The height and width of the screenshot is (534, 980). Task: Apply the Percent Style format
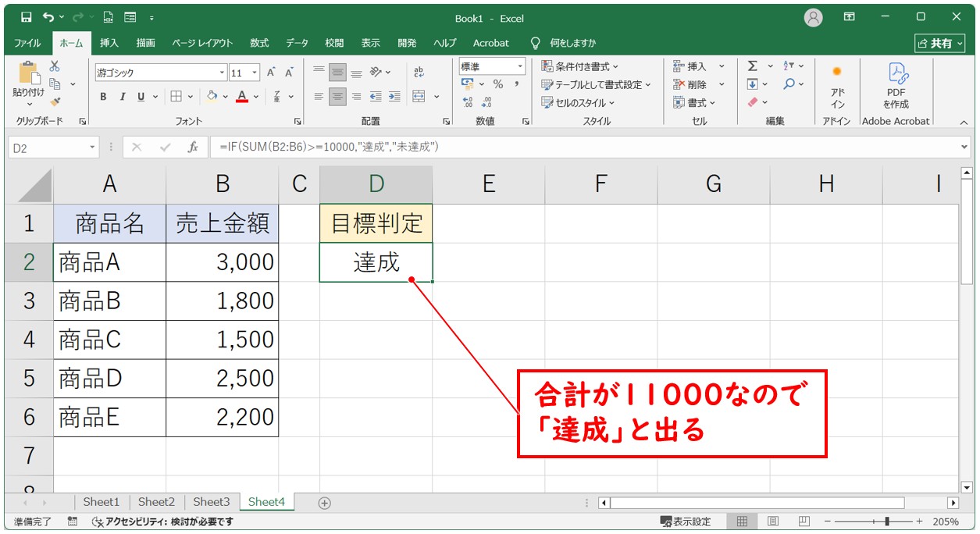[497, 84]
